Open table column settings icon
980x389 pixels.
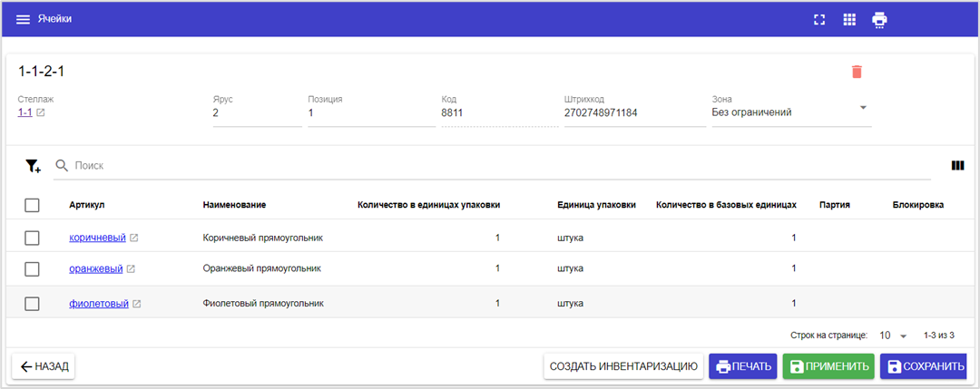coord(956,166)
